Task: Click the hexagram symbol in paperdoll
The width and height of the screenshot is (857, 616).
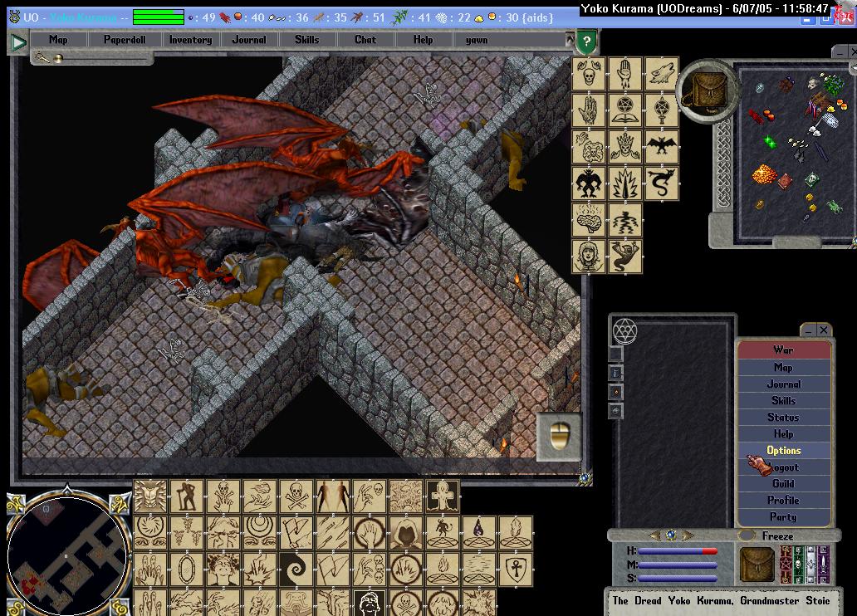Action: (624, 330)
